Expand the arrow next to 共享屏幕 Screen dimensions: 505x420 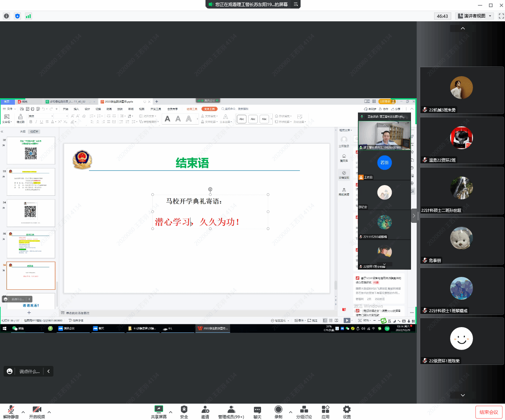click(171, 412)
